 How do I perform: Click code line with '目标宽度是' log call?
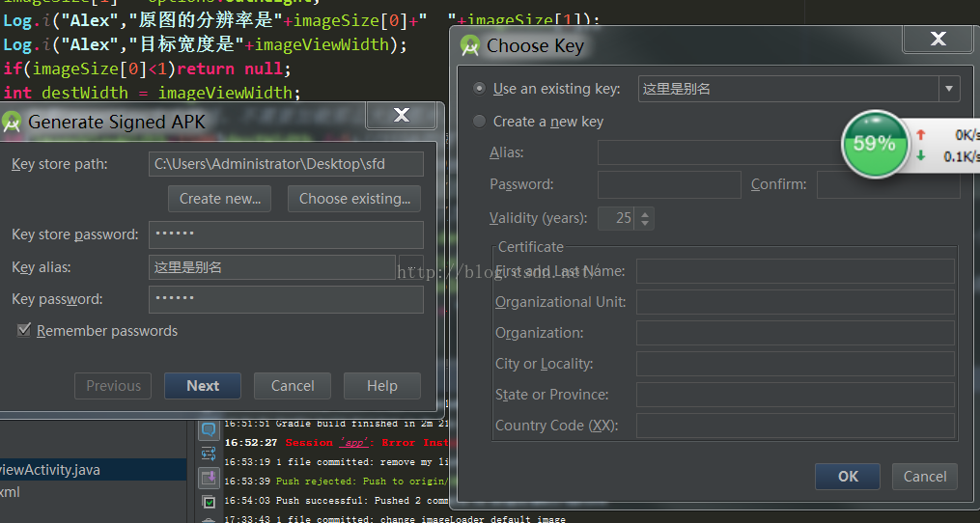click(x=206, y=44)
